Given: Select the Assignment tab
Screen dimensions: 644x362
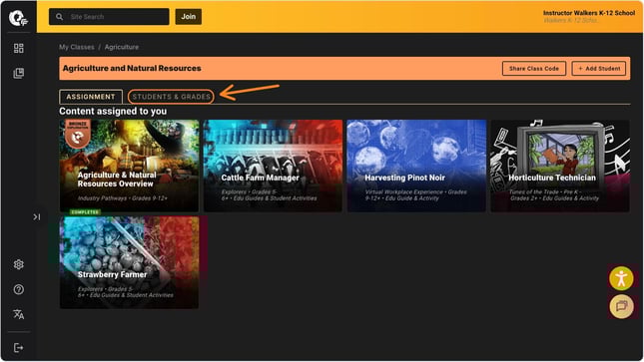Looking at the screenshot, I should pos(91,97).
